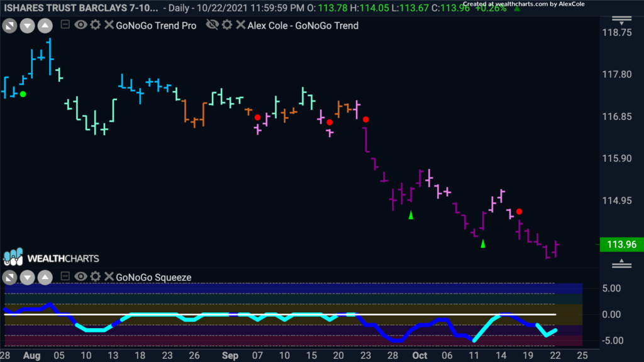Viewport: 644px width, 362px height.
Task: Move the GoNoGo Squeeze panel down
Action: pyautogui.click(x=27, y=278)
